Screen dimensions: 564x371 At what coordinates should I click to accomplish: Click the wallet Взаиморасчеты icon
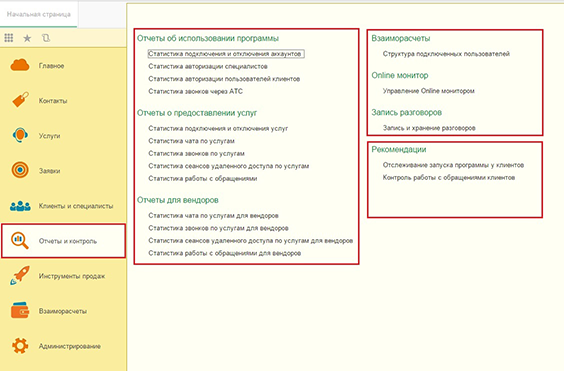[x=20, y=310]
